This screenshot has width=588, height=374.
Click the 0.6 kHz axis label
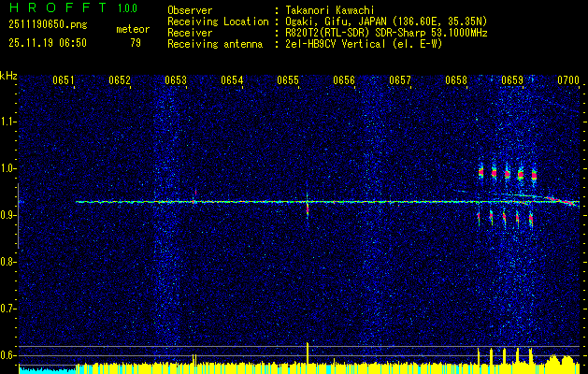coord(7,355)
